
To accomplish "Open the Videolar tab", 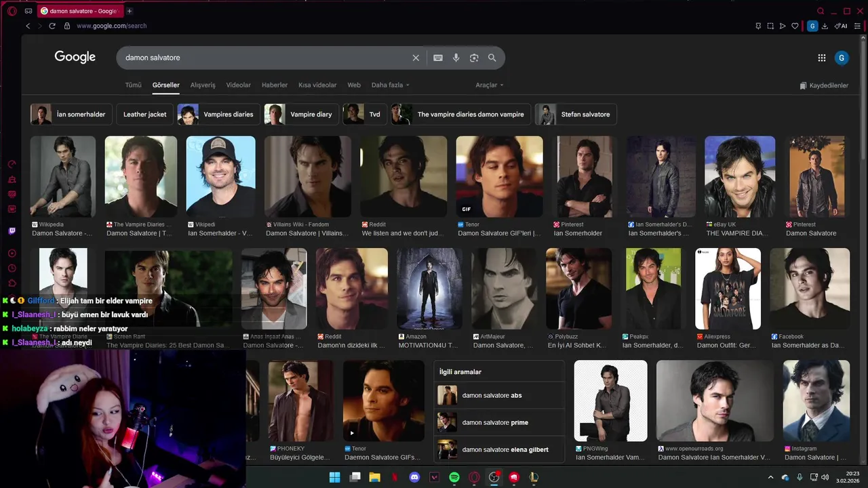I will tap(238, 85).
